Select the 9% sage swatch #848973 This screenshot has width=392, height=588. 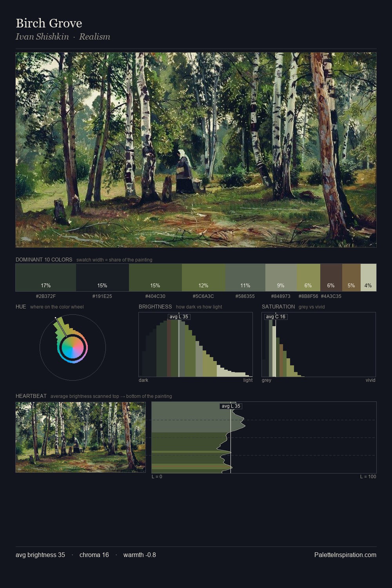tap(281, 278)
